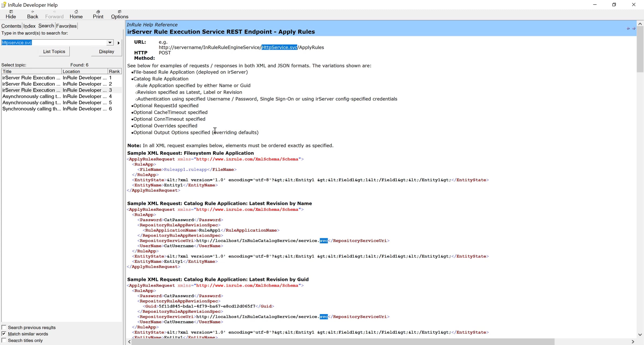Viewport: 644px width, 345px height.
Task: Click the POST HTTP method value
Action: tap(165, 53)
